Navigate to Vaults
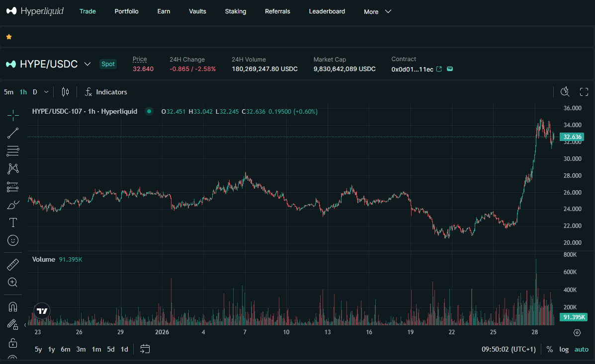 197,11
